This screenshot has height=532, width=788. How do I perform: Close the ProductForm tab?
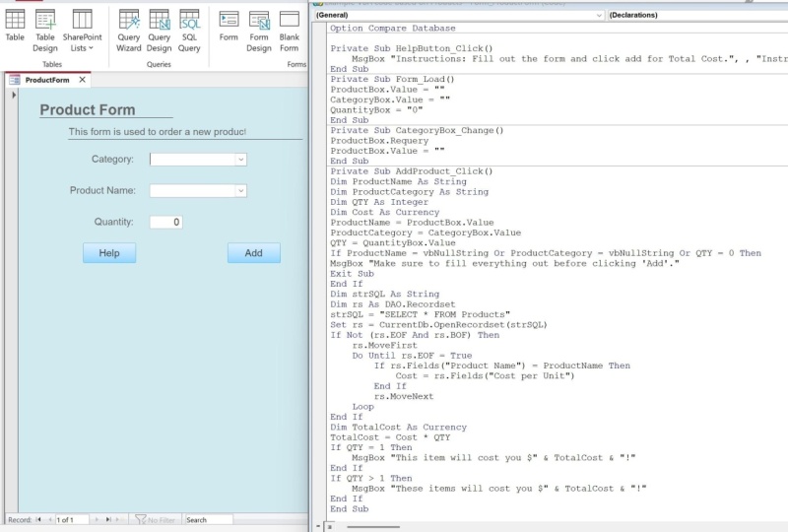point(83,80)
